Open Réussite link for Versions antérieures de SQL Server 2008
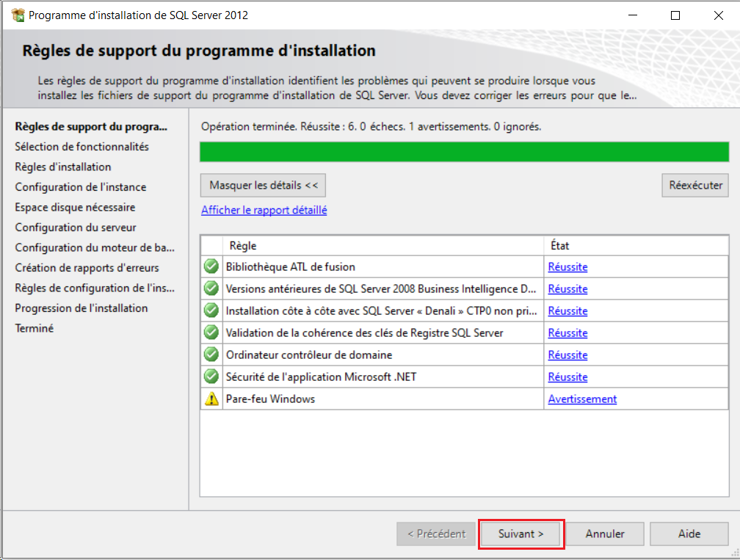740x560 pixels. point(567,288)
